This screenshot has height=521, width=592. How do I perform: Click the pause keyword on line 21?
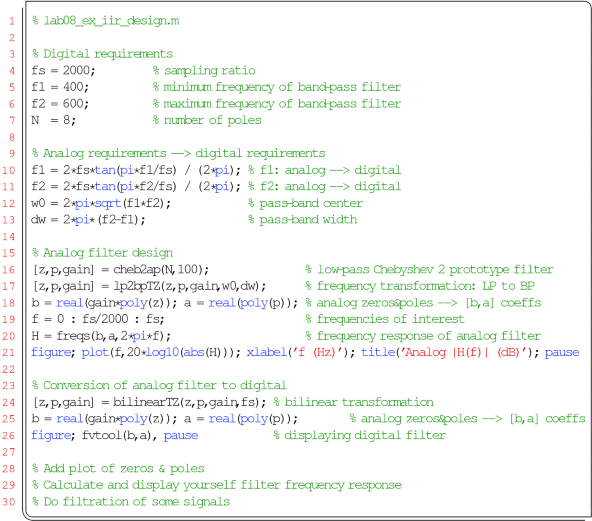[562, 353]
